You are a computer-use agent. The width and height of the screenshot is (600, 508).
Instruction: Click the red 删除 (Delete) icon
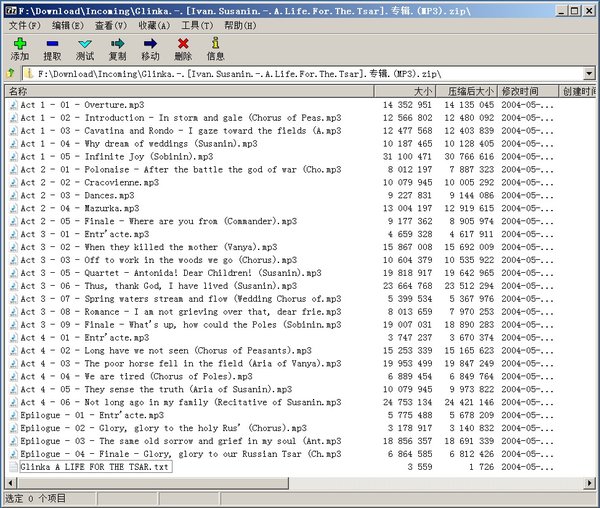(x=183, y=45)
